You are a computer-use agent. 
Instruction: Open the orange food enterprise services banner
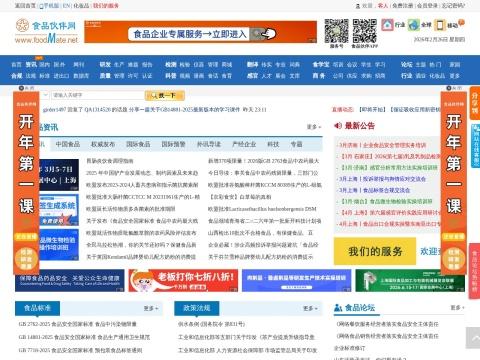point(200,32)
